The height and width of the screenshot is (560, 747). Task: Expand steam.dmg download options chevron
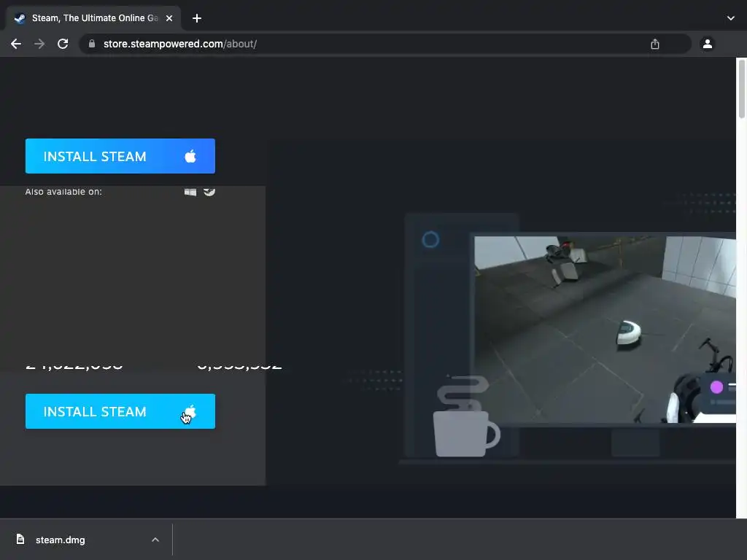coord(155,540)
